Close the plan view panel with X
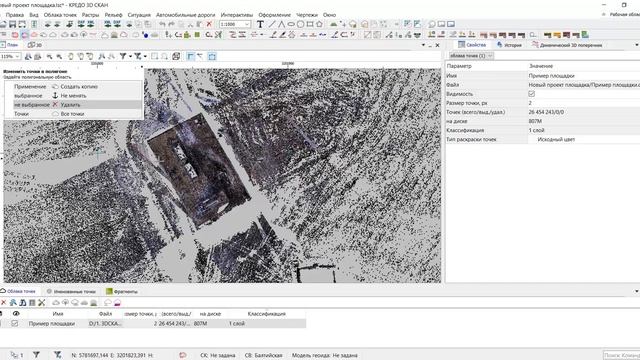 point(438,45)
